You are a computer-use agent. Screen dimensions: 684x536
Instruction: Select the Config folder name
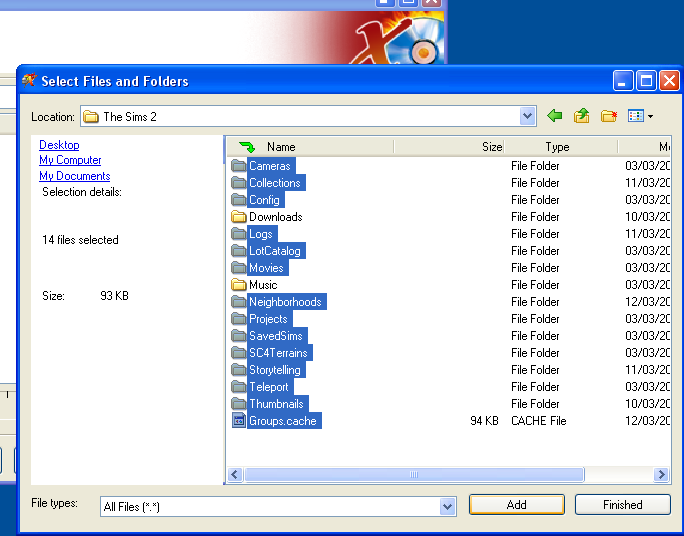pyautogui.click(x=264, y=200)
